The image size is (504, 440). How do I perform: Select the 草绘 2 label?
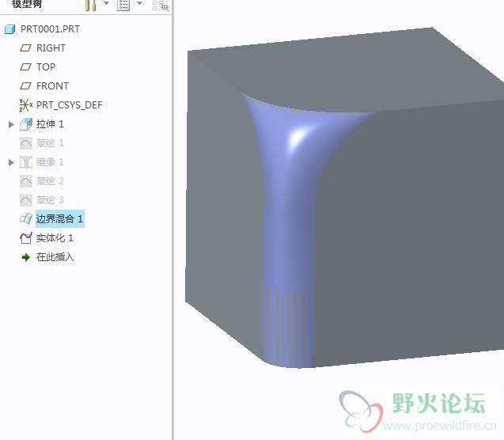[x=50, y=181]
